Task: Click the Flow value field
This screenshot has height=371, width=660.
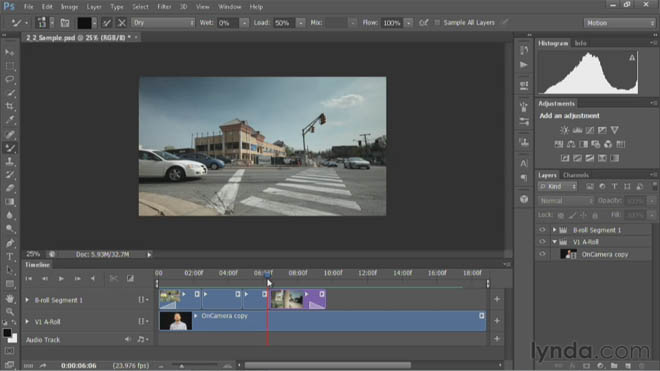Action: (392, 23)
